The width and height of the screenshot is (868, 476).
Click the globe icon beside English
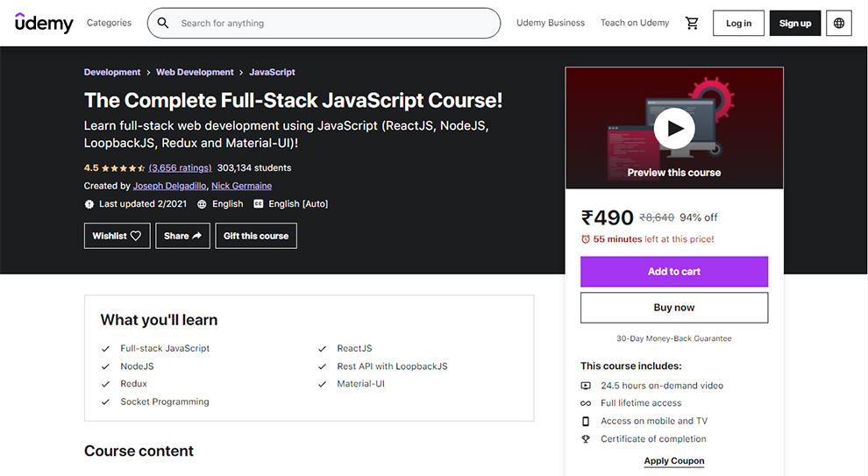click(x=202, y=204)
